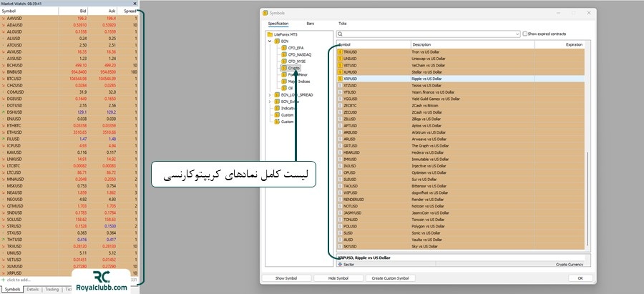This screenshot has height=294, width=644.
Task: Click the XRPUSD symbol icon in list
Action: pyautogui.click(x=340, y=79)
